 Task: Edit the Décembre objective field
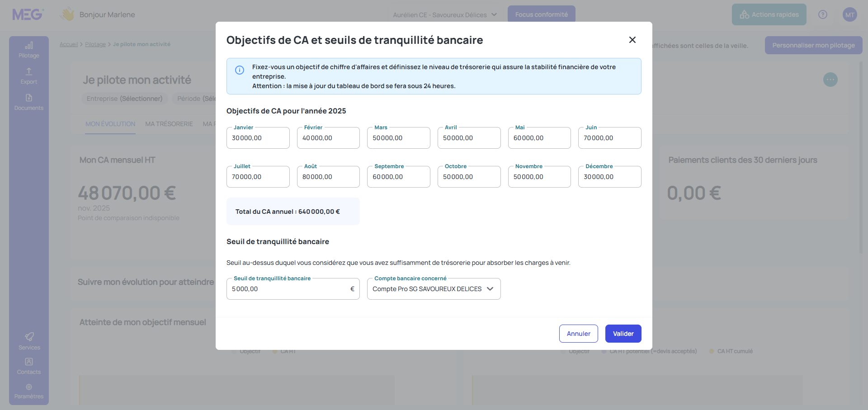610,177
